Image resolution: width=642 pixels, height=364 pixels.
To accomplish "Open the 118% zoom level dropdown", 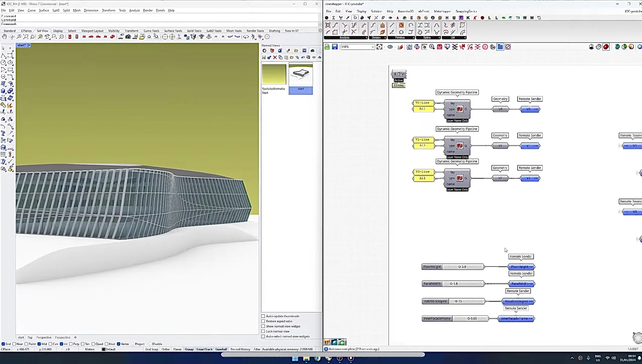I will (373, 47).
